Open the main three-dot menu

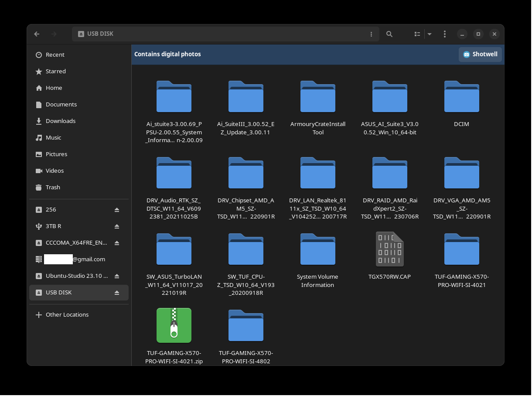[444, 34]
